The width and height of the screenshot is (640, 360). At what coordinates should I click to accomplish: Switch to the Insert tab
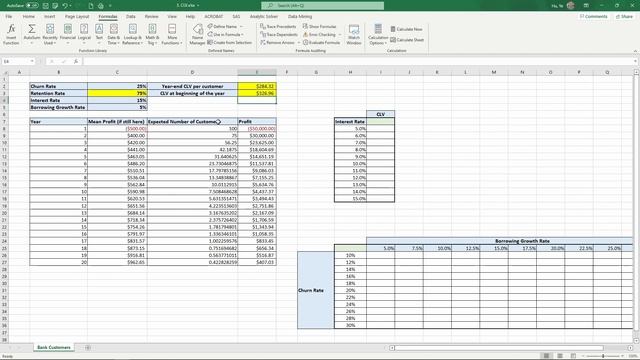(x=49, y=16)
